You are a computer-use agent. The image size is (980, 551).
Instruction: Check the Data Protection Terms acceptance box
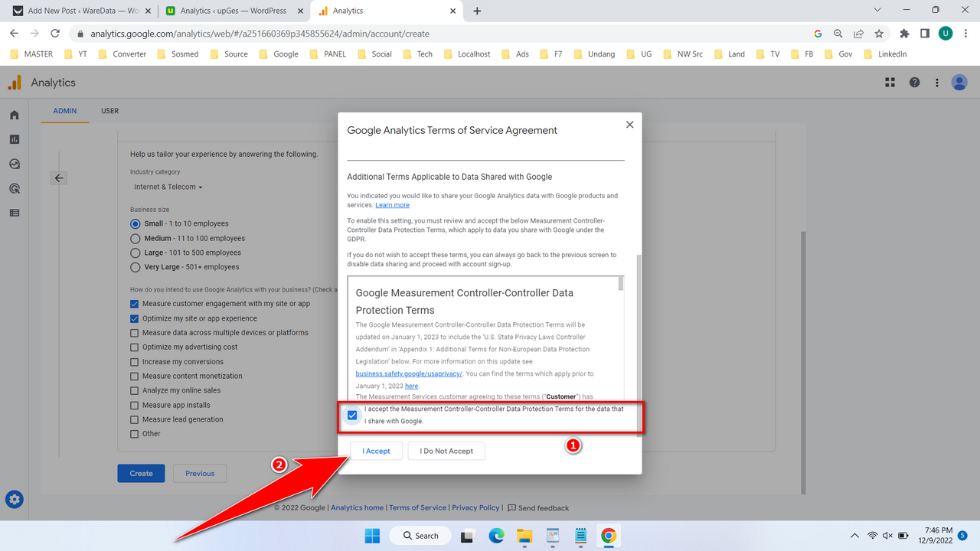click(x=352, y=415)
